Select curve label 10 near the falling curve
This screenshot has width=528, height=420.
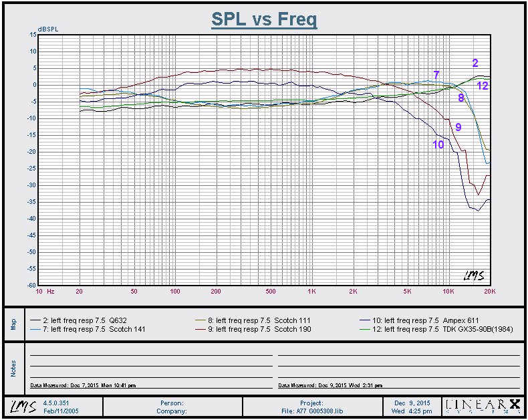[x=438, y=144]
